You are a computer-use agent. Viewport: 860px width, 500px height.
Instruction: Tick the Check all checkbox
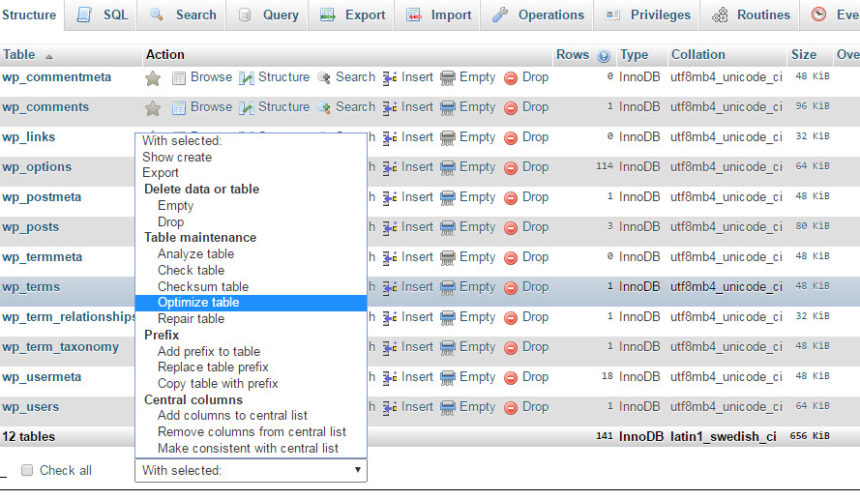pos(27,470)
